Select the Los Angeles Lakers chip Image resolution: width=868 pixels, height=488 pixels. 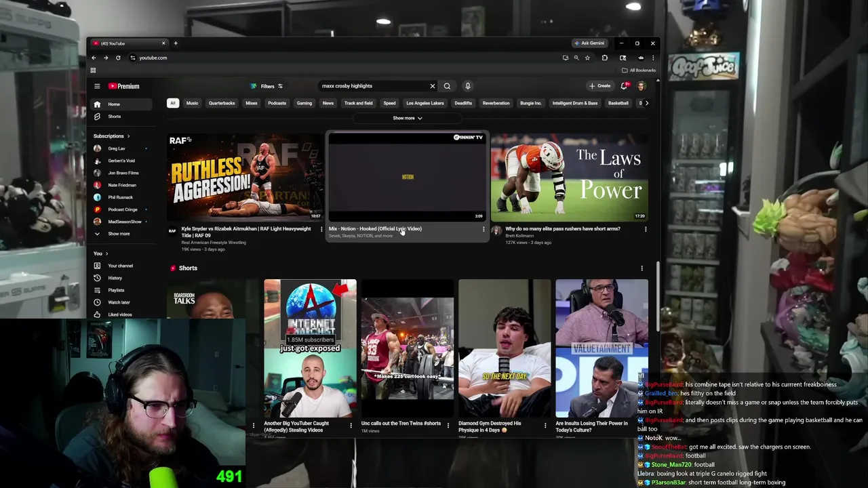[x=425, y=103]
